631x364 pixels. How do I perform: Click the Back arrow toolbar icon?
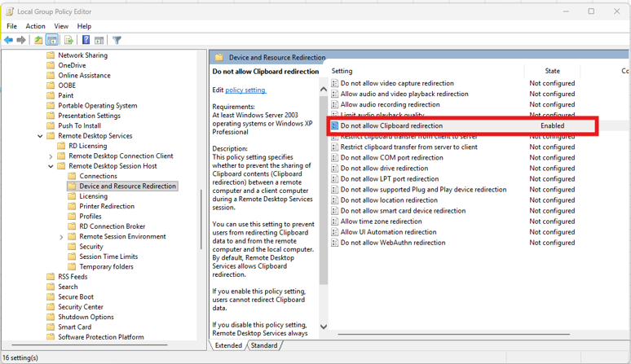tap(9, 40)
